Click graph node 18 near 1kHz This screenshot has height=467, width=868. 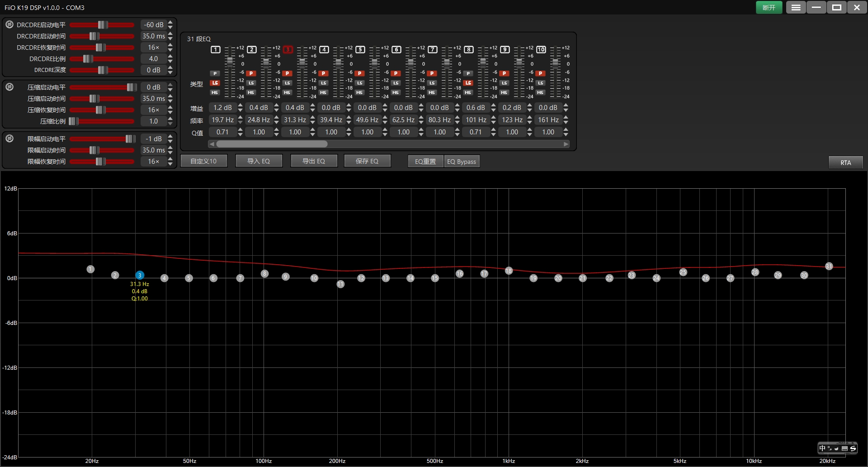(x=509, y=271)
